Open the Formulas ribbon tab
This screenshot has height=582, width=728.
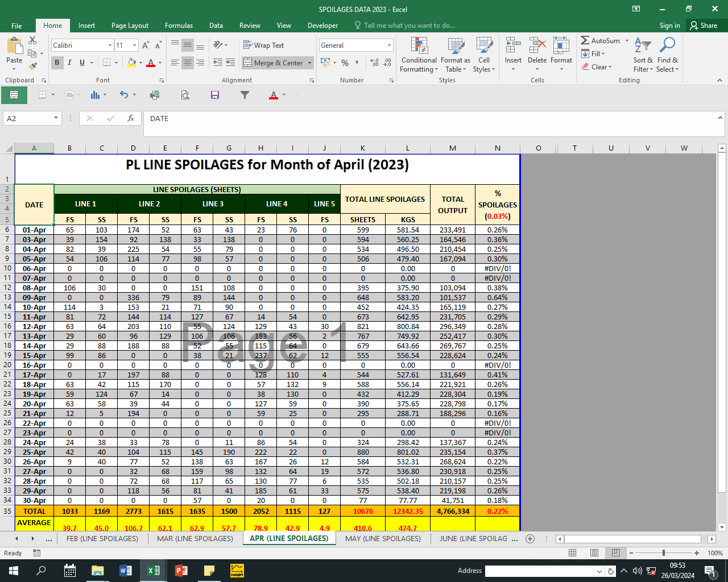tap(179, 26)
